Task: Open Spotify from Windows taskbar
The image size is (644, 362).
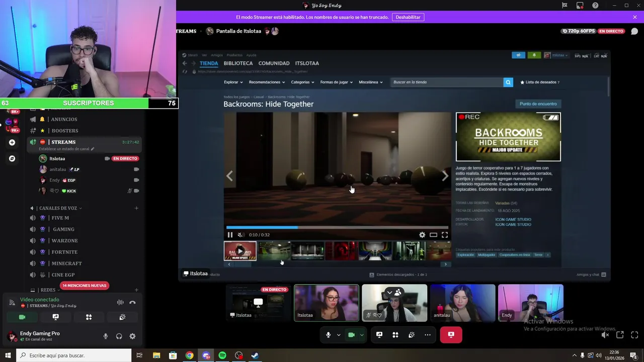Action: pos(222,355)
